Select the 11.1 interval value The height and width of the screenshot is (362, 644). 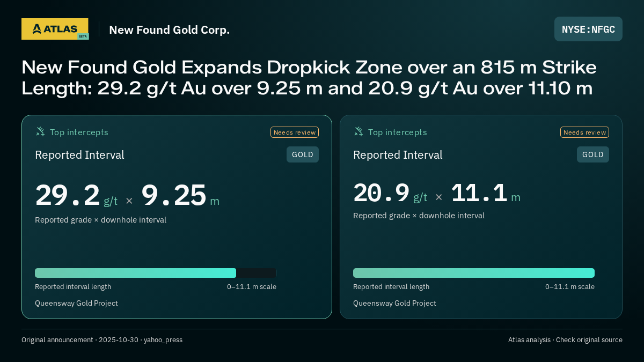tap(479, 193)
